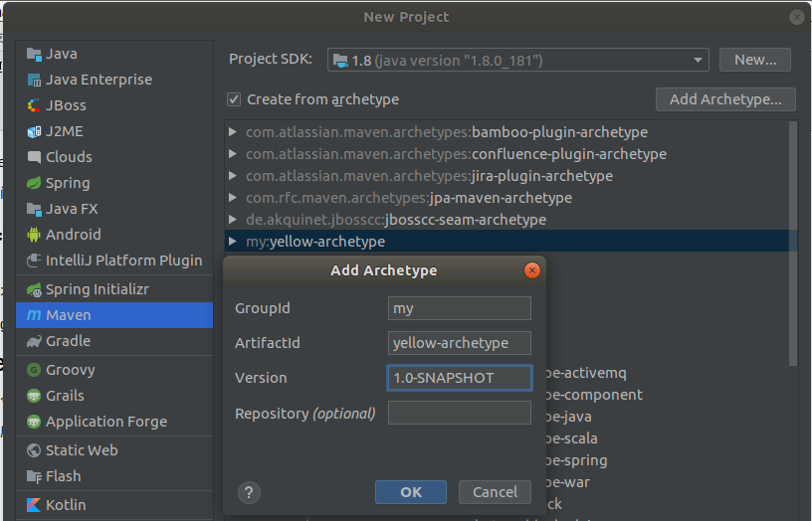This screenshot has height=521, width=812.
Task: Click the Spring leaf icon
Action: pyautogui.click(x=34, y=183)
